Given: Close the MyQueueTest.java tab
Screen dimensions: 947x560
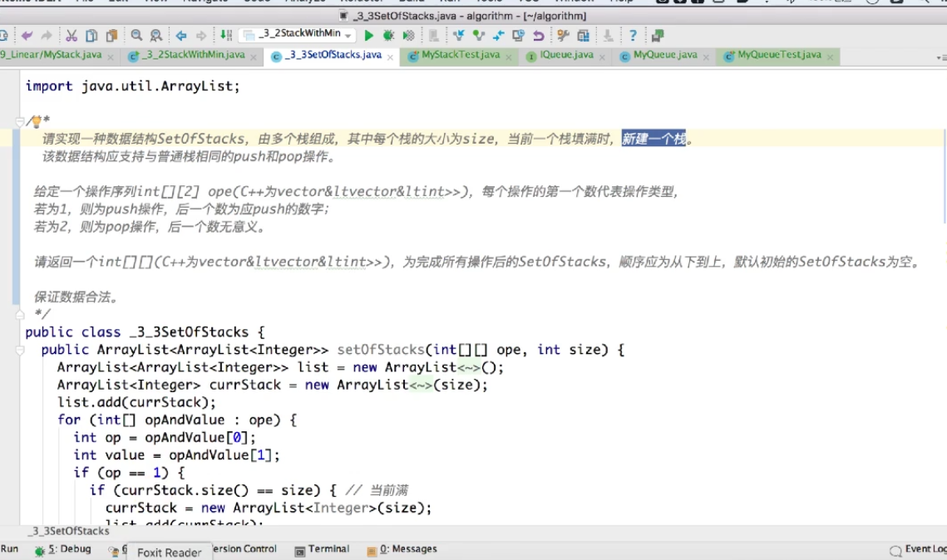Looking at the screenshot, I should pos(831,57).
